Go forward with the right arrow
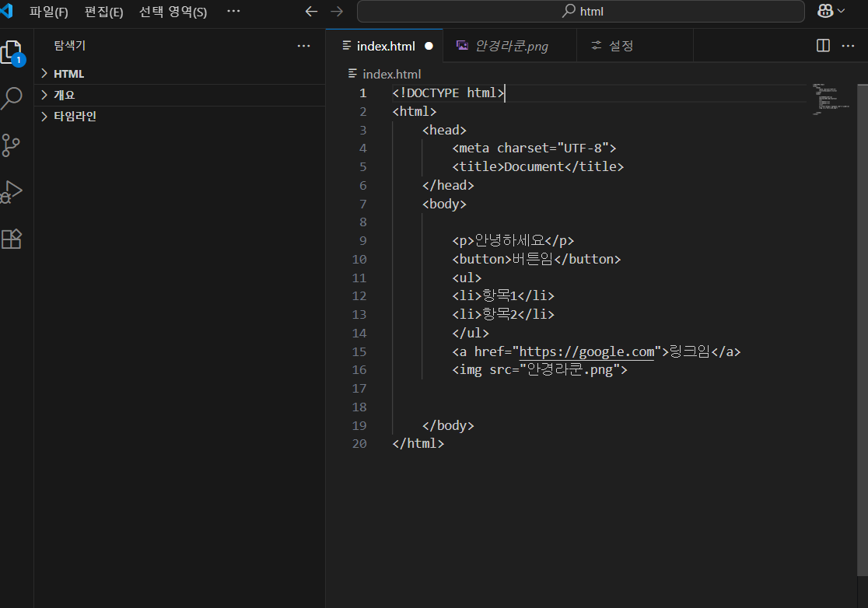This screenshot has height=608, width=868. [337, 11]
